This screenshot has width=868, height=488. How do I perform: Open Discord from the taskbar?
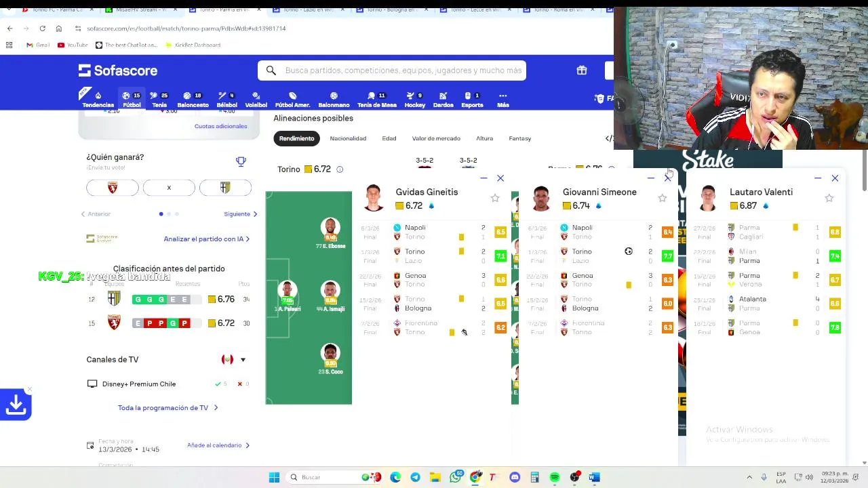[x=515, y=477]
